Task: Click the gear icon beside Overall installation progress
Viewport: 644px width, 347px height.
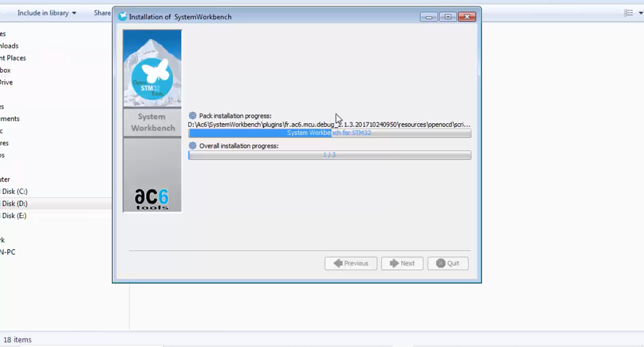Action: pos(192,145)
